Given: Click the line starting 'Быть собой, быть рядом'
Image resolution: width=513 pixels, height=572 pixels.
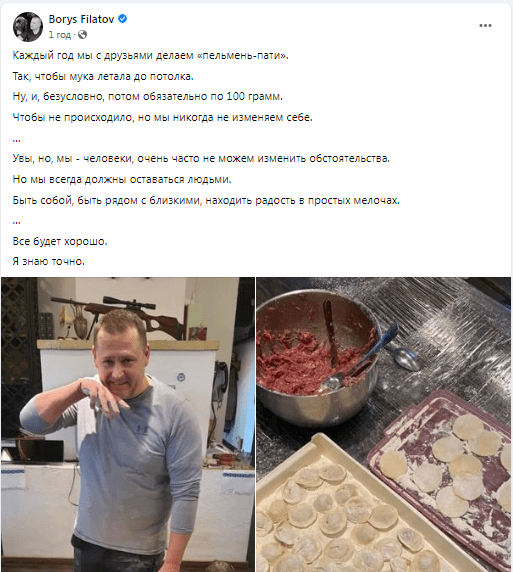Looking at the screenshot, I should tap(206, 200).
